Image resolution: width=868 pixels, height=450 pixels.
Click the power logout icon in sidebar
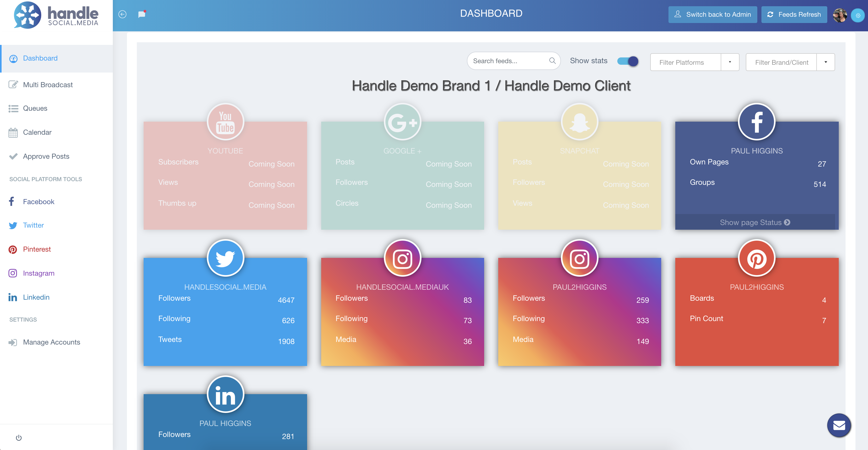coord(19,437)
